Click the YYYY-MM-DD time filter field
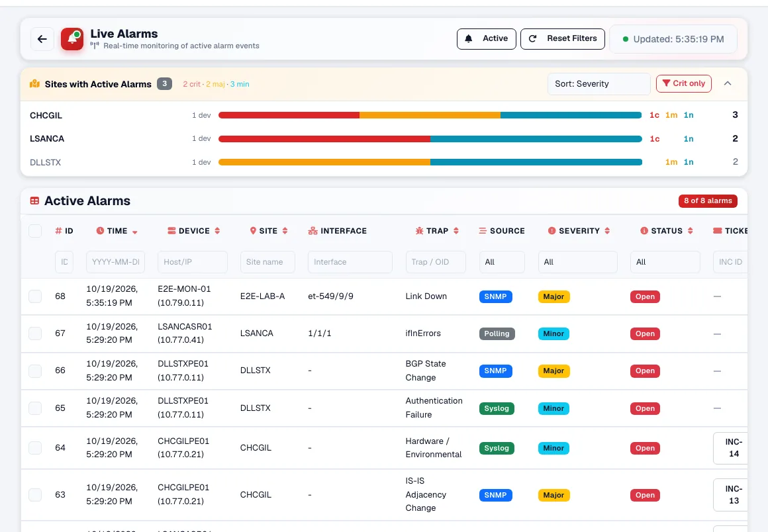The image size is (768, 532). tap(116, 262)
